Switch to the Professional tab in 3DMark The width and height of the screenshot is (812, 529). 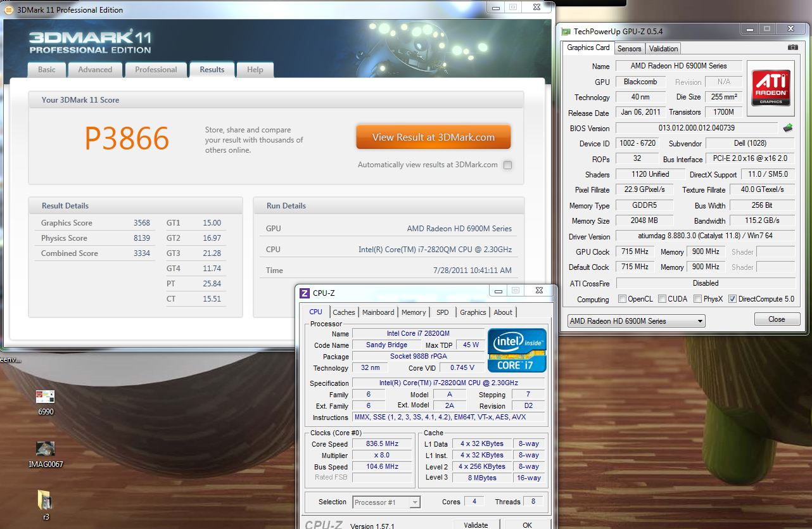(156, 70)
